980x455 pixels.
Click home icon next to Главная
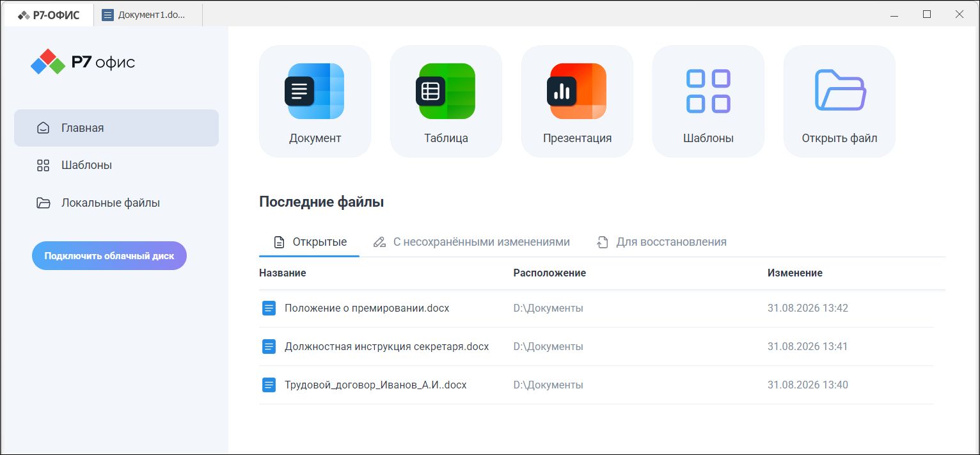coord(43,128)
